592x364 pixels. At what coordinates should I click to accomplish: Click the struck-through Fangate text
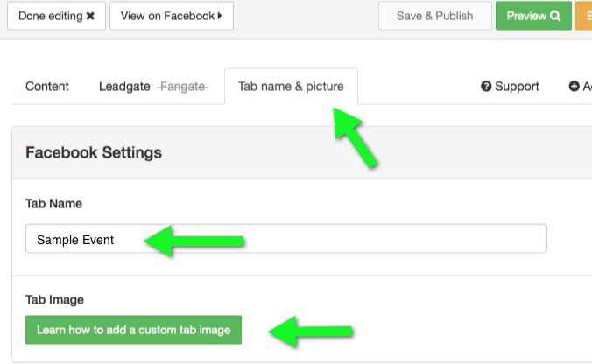coord(183,87)
